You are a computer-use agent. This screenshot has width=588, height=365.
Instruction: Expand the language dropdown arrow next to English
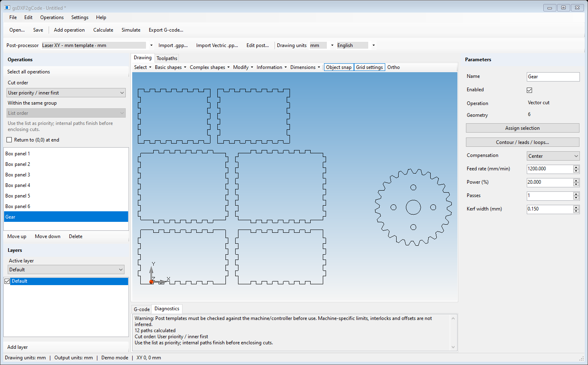[x=373, y=45]
